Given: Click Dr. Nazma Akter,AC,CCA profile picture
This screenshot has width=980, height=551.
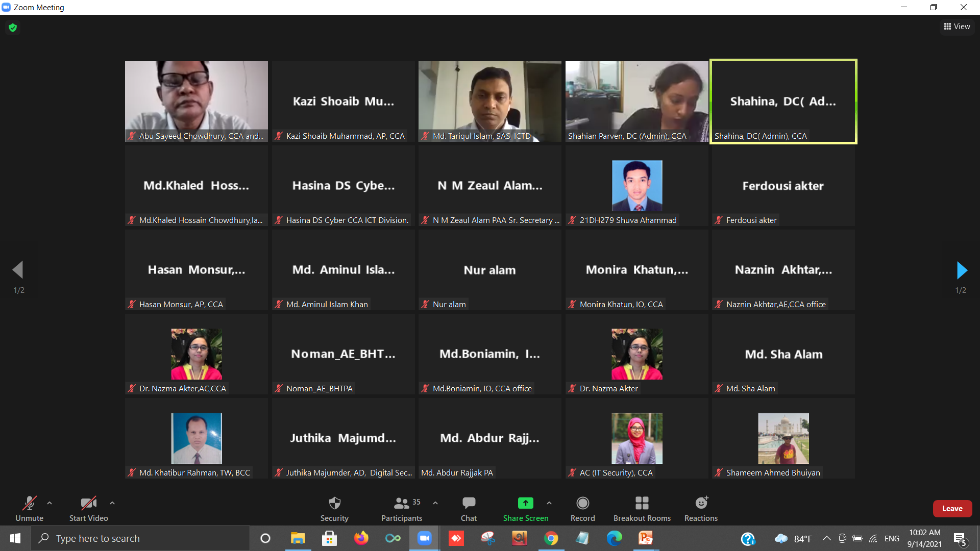Looking at the screenshot, I should tap(197, 354).
